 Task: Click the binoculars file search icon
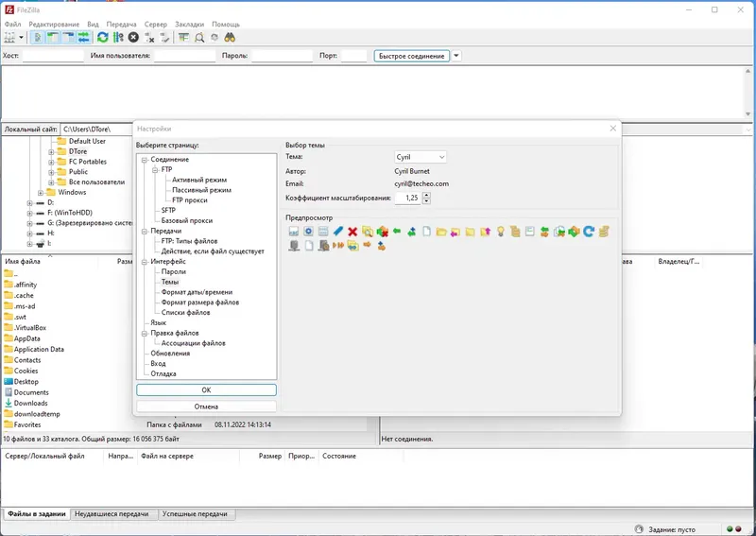click(x=230, y=38)
